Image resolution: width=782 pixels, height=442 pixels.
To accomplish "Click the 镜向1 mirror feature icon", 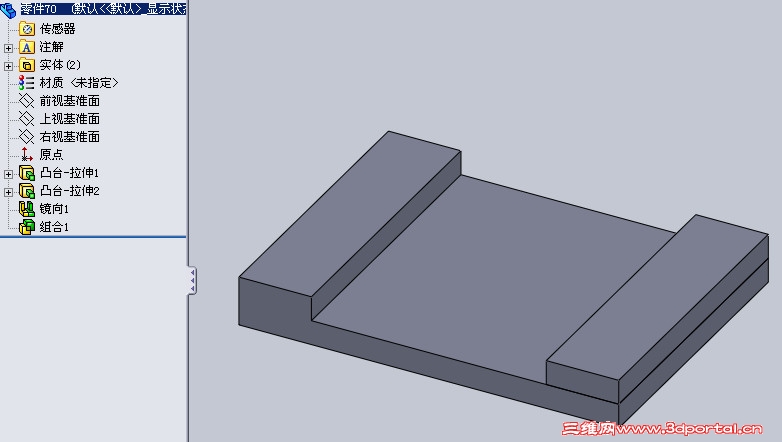I will 27,209.
